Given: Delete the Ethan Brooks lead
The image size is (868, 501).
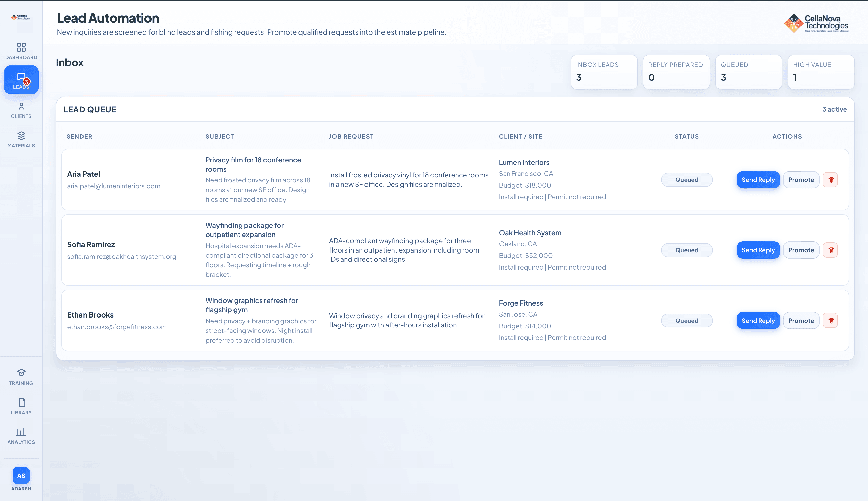Looking at the screenshot, I should tap(830, 320).
